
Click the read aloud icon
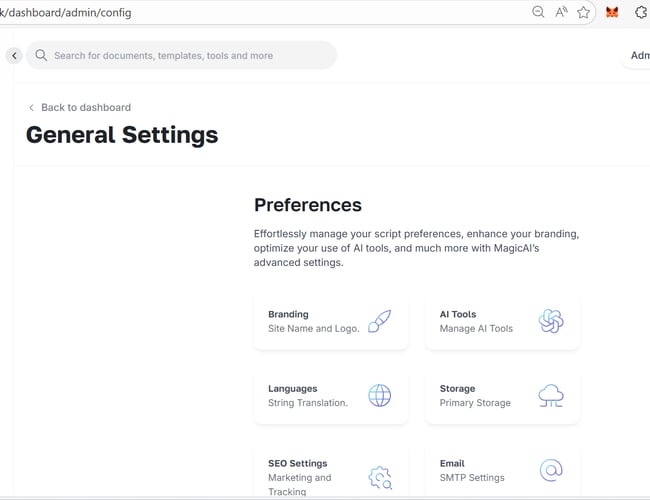tap(561, 13)
